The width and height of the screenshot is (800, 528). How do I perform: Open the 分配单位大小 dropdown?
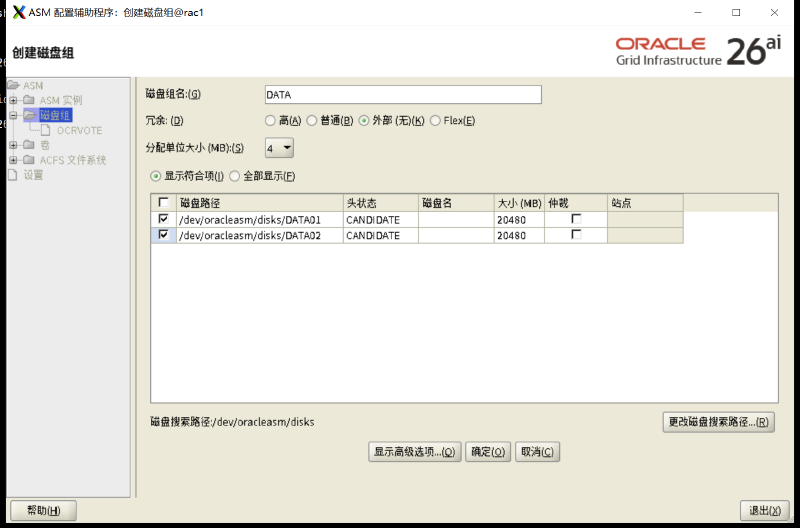[x=279, y=148]
